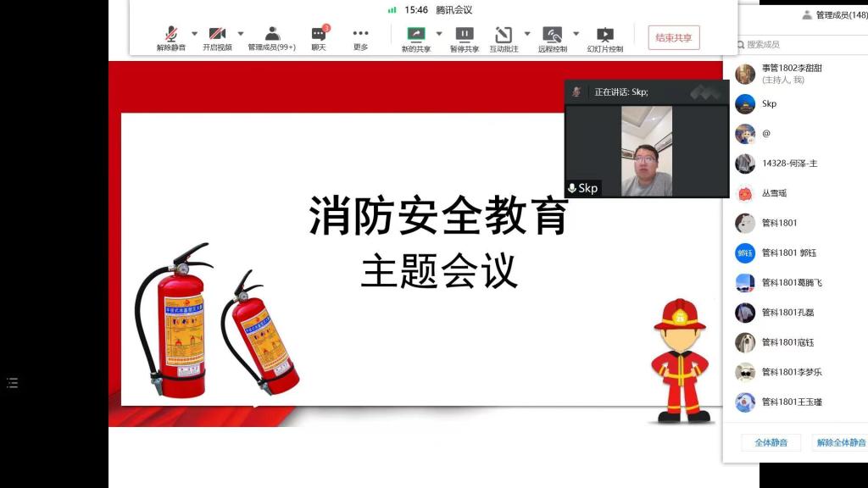
Task: Click the Skp speaker video thumbnail
Action: point(647,151)
